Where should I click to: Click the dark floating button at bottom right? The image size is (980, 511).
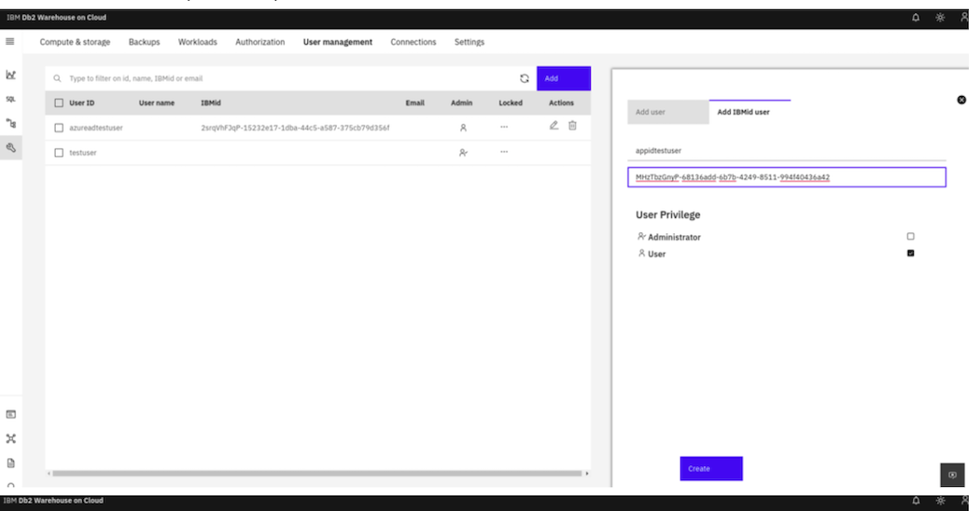tap(952, 475)
